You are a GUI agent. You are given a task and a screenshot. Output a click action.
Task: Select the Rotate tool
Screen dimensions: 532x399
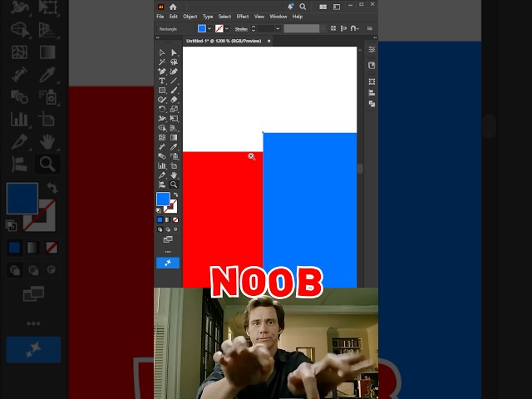(162, 109)
